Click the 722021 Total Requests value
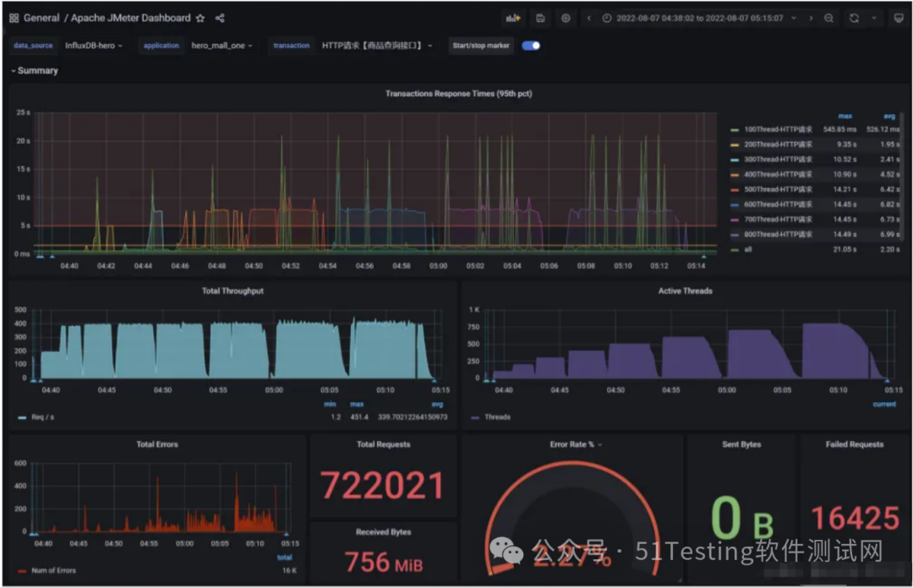 tap(382, 486)
